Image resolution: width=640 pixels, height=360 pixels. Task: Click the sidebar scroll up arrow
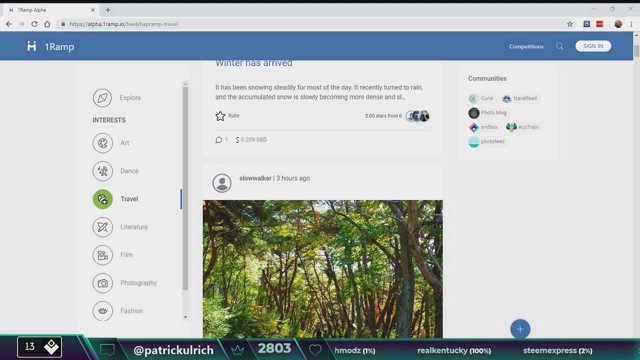click(185, 84)
